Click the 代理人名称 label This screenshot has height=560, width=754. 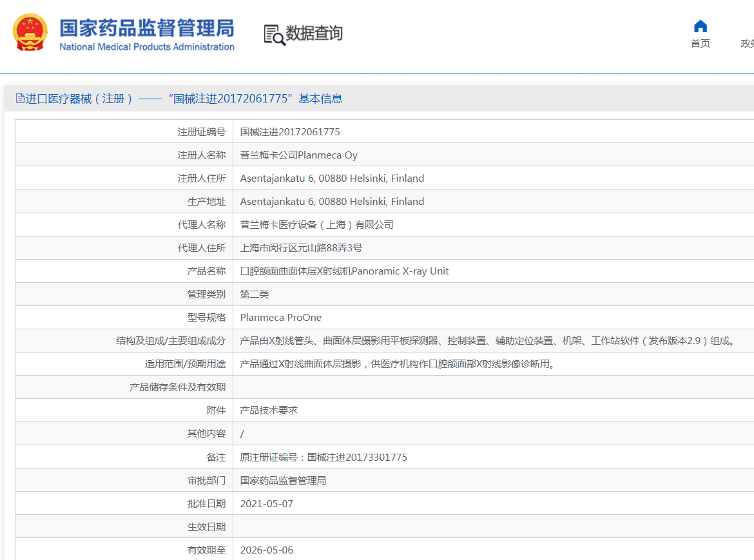pyautogui.click(x=202, y=224)
